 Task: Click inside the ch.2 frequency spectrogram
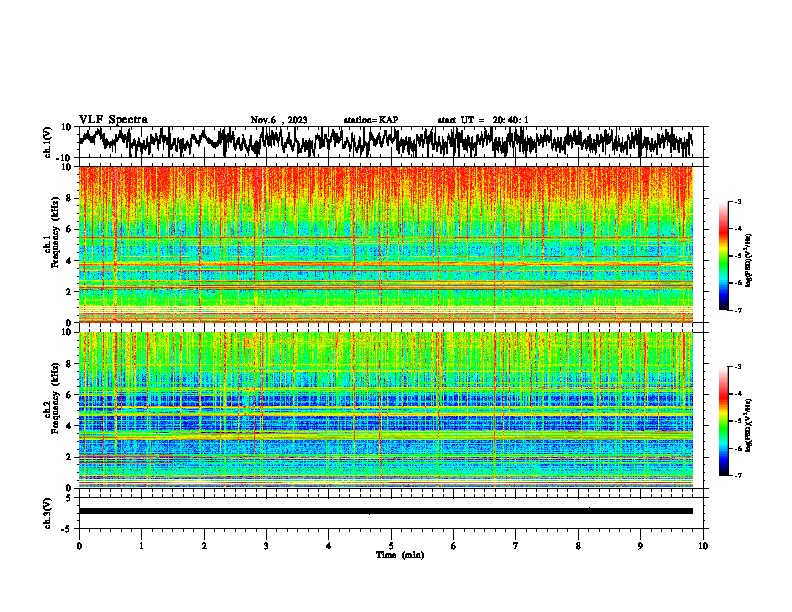tap(386, 410)
